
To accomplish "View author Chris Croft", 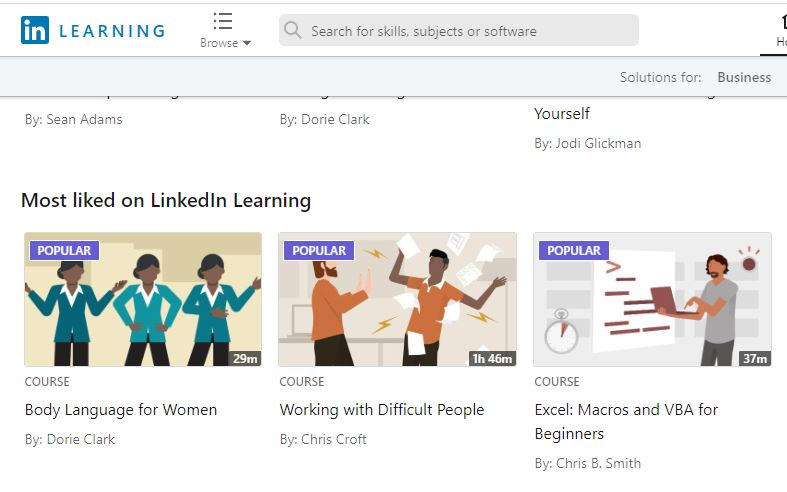I will coord(334,439).
